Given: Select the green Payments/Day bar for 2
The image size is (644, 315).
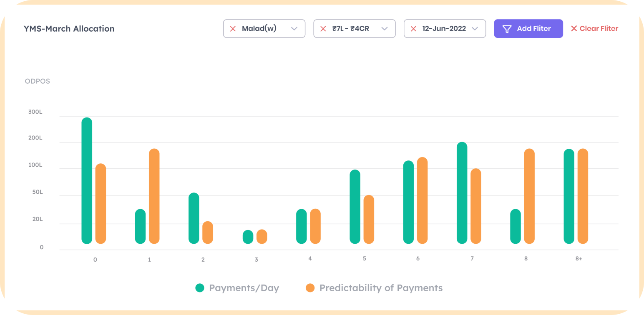Looking at the screenshot, I should 194,218.
